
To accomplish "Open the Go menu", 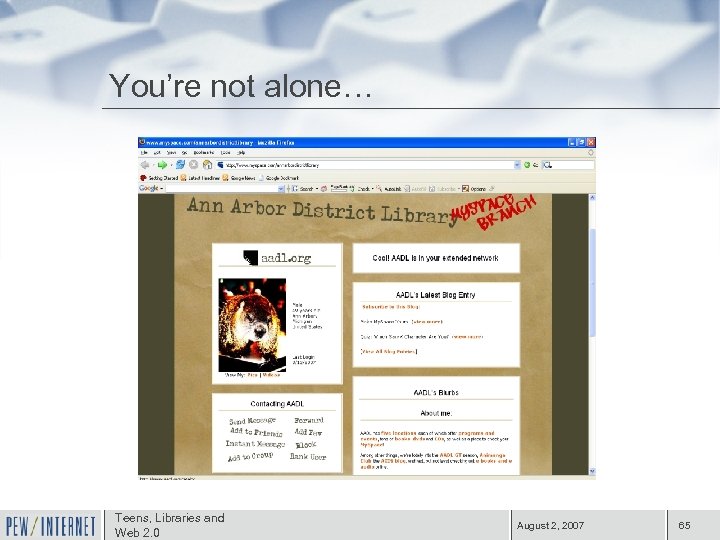I will pos(184,152).
